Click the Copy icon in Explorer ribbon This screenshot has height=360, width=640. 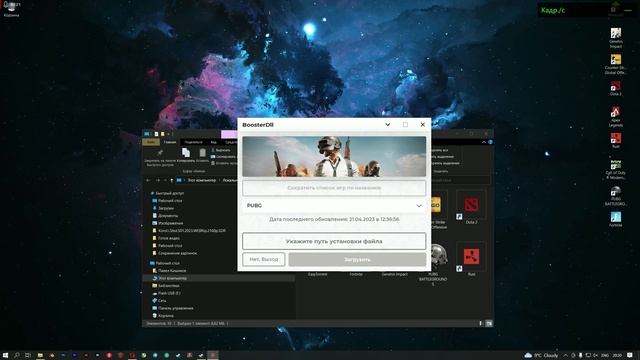[186, 153]
